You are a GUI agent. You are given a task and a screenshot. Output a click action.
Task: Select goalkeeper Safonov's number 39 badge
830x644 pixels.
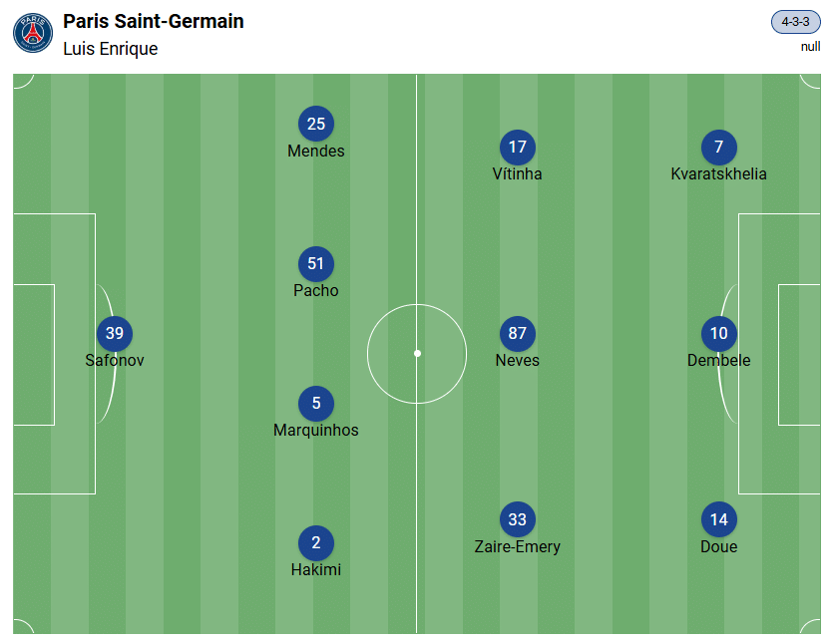click(115, 334)
